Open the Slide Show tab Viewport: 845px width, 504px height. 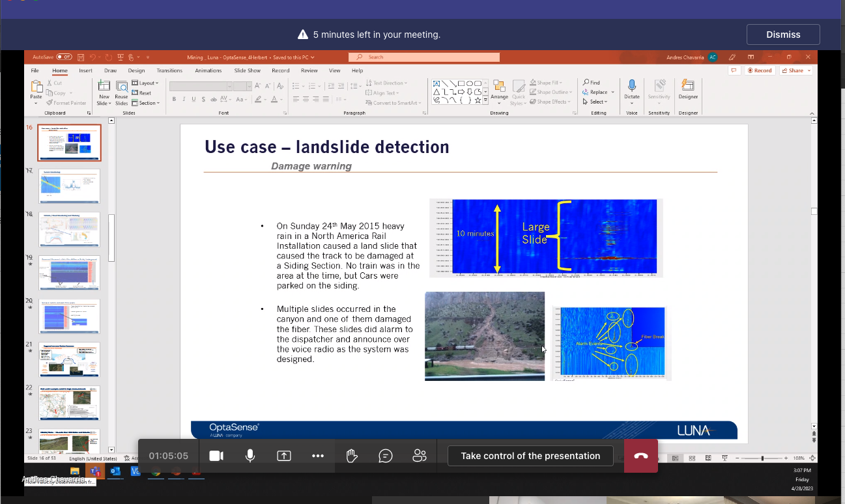coord(248,70)
